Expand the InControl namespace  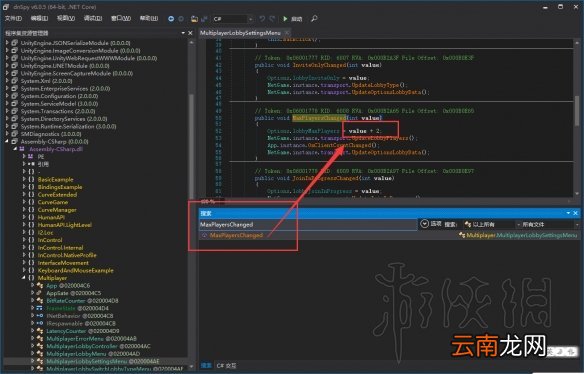(24, 240)
